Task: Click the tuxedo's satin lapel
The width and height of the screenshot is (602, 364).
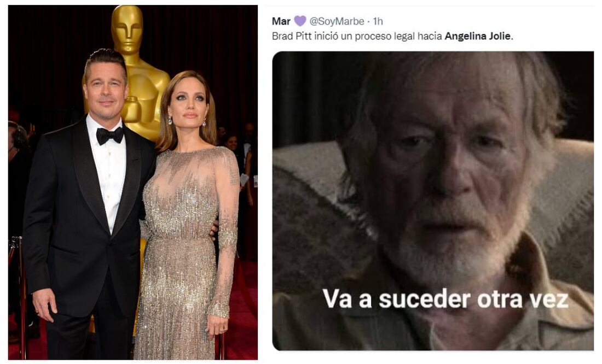Action: coord(89,173)
